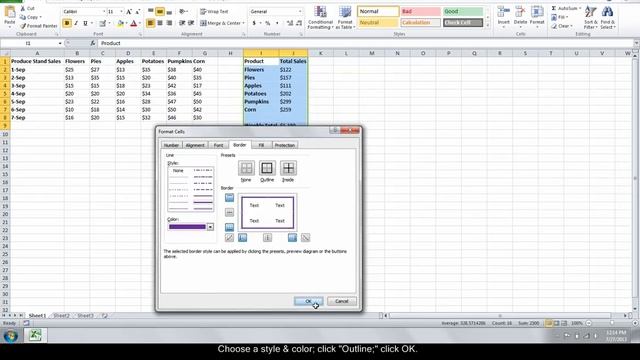Click OK in Format Cells dialog
Screen dimensions: 640x360
tap(309, 301)
